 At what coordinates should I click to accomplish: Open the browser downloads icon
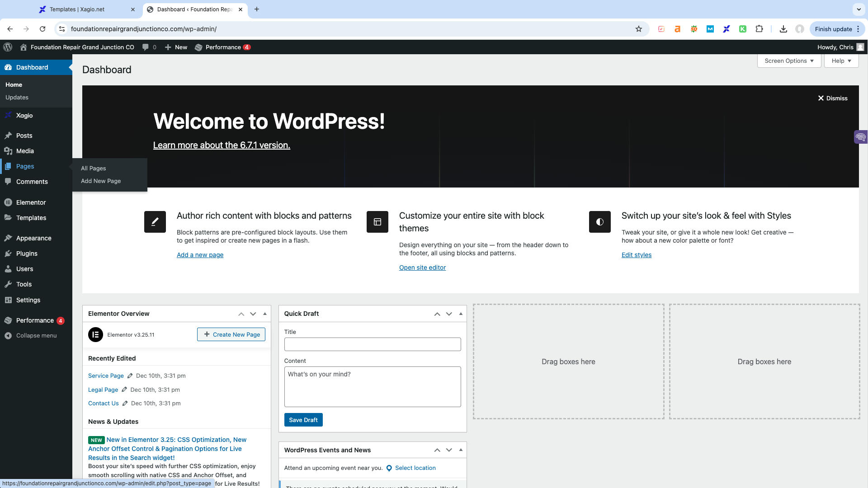point(783,29)
